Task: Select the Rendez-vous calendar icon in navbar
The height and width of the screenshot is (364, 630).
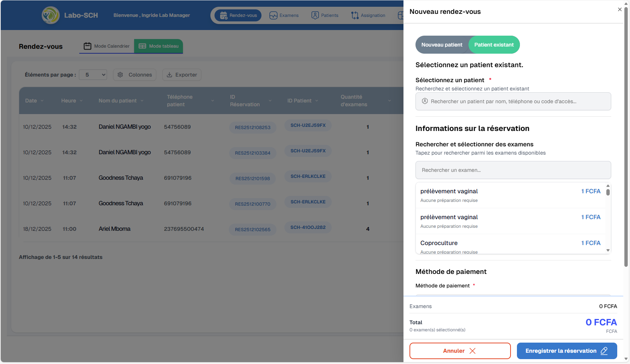Action: tap(223, 15)
